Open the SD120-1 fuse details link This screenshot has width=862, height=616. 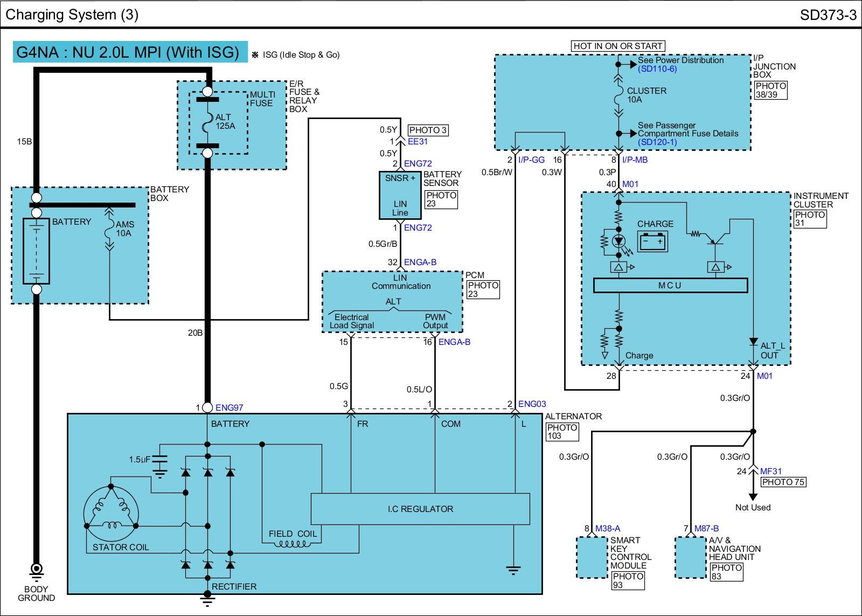(x=657, y=142)
